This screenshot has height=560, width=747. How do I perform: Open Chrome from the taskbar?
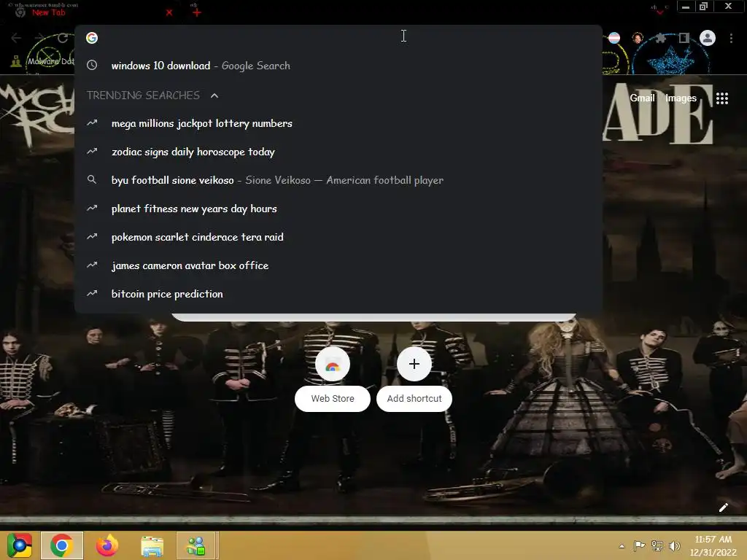click(x=61, y=545)
